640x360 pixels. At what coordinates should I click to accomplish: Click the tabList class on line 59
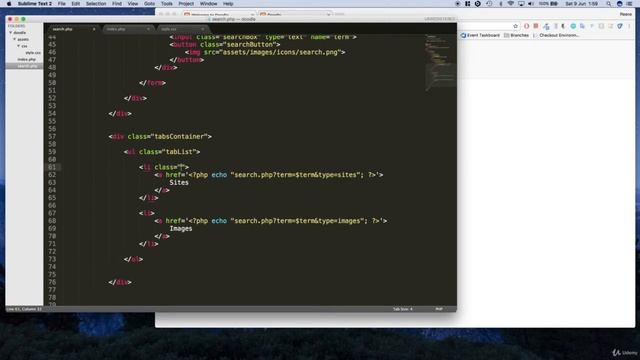(179, 152)
